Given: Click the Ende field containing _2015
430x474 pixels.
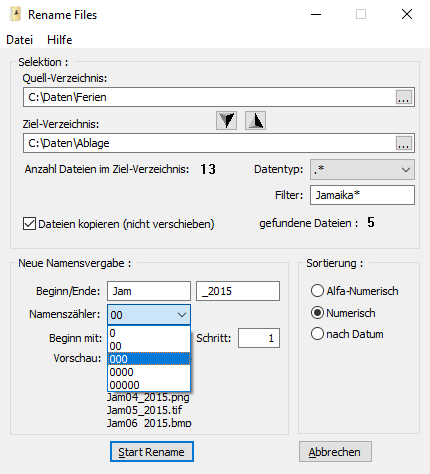Looking at the screenshot, I should 238,291.
